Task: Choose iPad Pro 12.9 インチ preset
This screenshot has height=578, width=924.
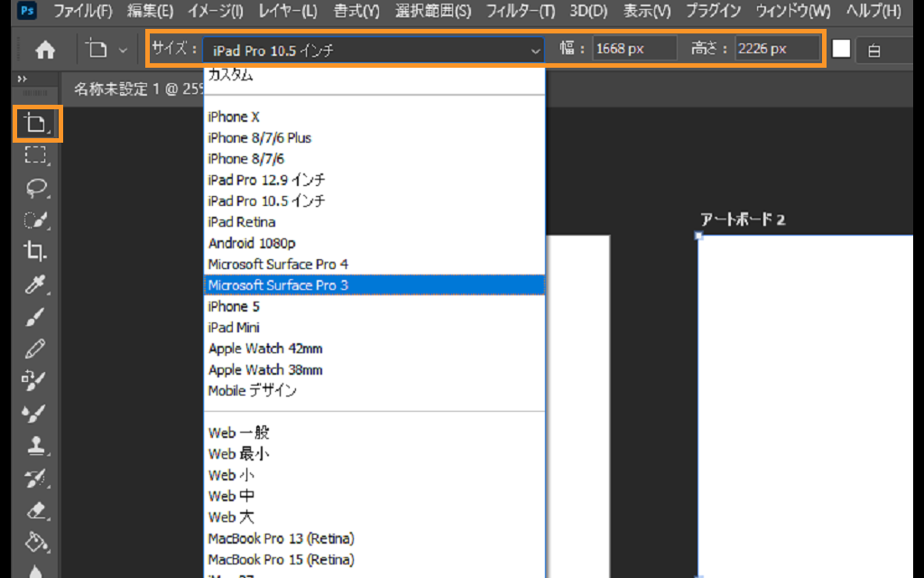Action: [x=374, y=180]
